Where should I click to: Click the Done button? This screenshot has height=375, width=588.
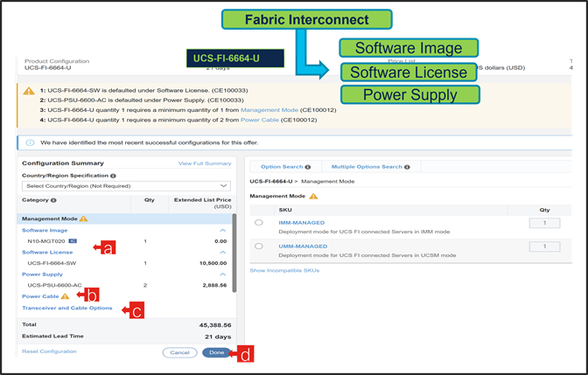point(216,352)
